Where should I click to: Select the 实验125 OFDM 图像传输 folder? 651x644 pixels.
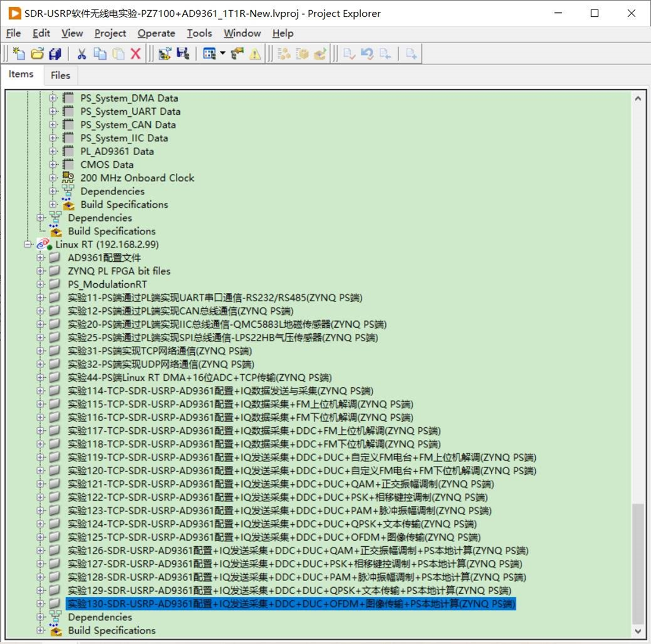(x=274, y=537)
